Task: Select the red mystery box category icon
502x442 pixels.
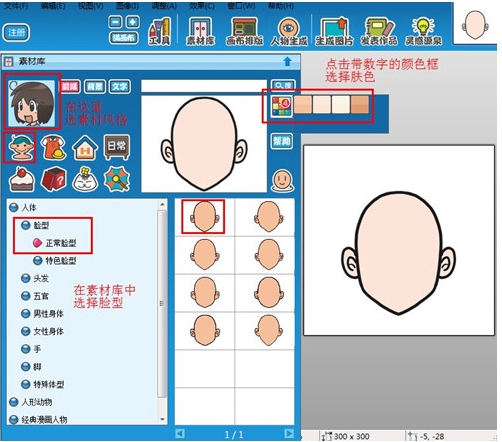Action: (53, 179)
